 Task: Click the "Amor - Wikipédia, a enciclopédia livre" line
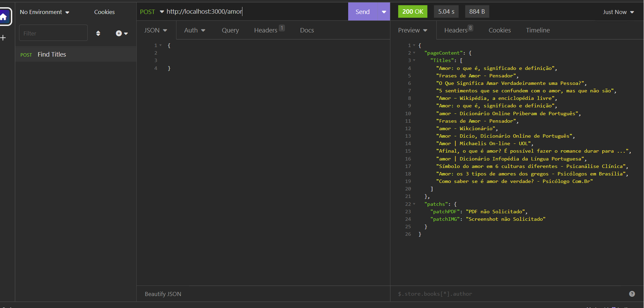click(x=496, y=98)
